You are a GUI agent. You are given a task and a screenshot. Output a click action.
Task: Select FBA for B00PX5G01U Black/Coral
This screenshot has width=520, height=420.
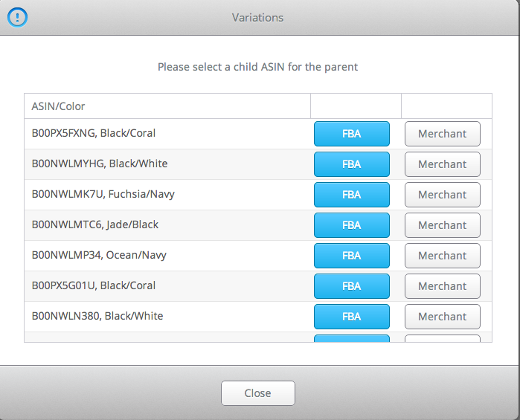coord(352,286)
